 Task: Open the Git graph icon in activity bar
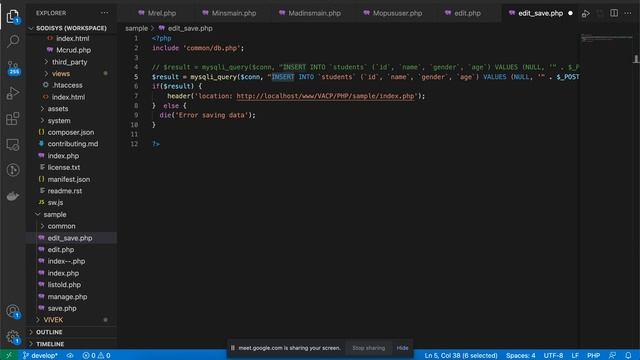tap(13, 170)
